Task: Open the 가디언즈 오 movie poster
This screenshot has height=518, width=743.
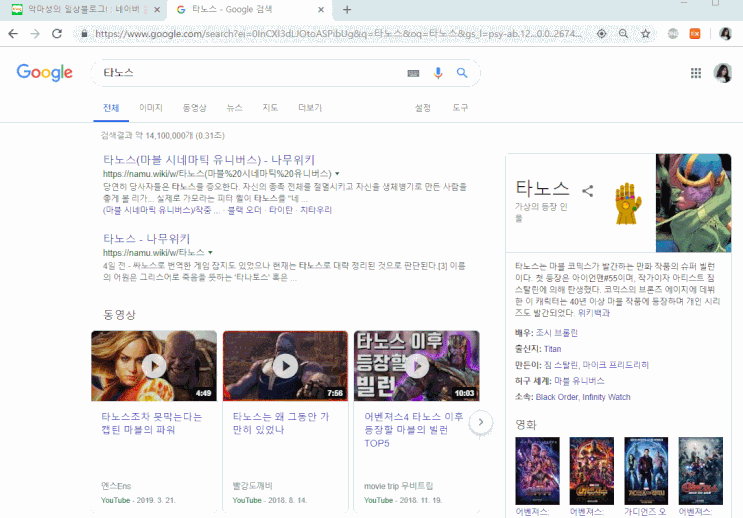Action: [x=646, y=471]
